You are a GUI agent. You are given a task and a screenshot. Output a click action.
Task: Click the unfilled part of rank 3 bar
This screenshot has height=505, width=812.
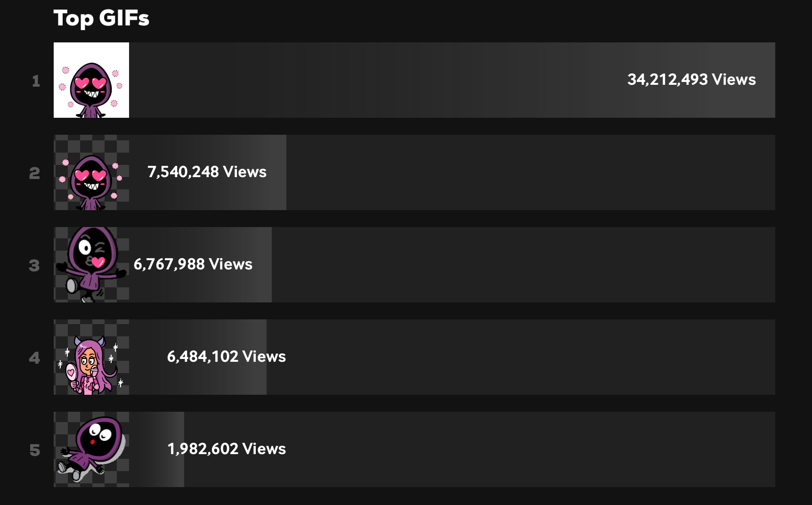pos(523,265)
